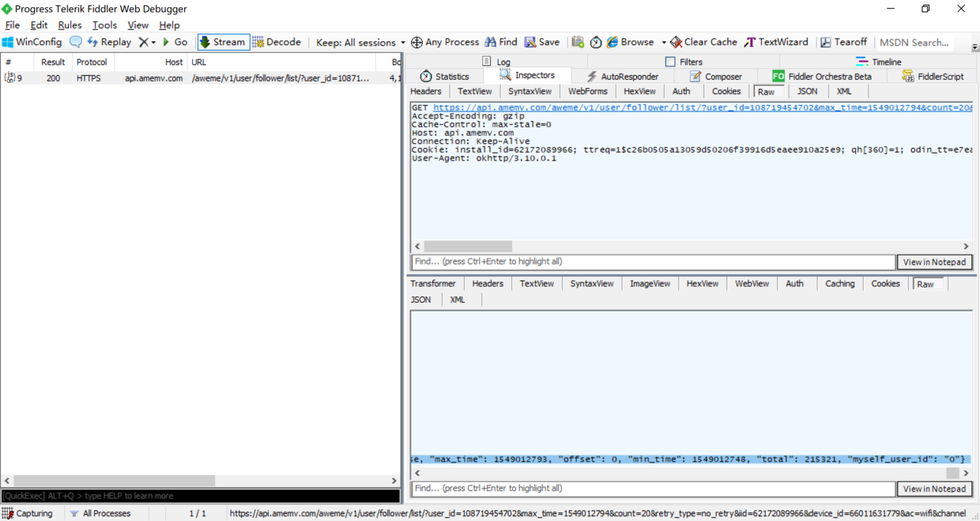Save the sessions via toolbar
980x521 pixels.
[x=542, y=42]
